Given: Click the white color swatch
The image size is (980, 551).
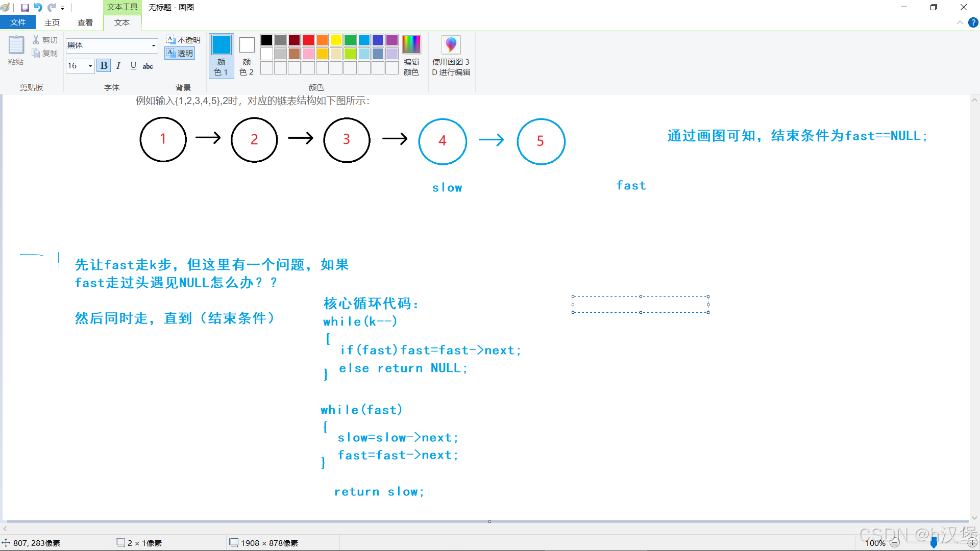Looking at the screenshot, I should point(266,54).
